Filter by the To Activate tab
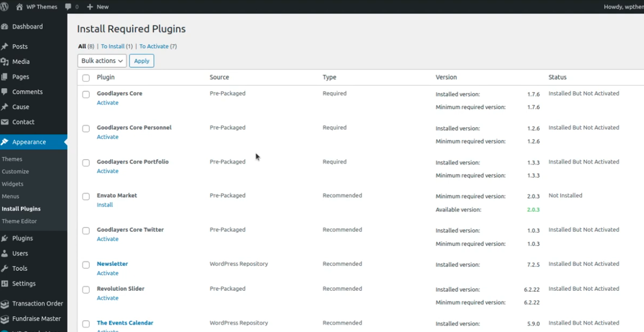Viewport: 644px width, 332px height. pos(154,46)
